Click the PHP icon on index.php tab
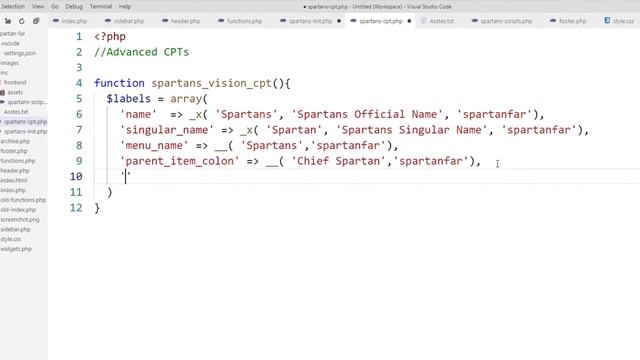 [56, 21]
